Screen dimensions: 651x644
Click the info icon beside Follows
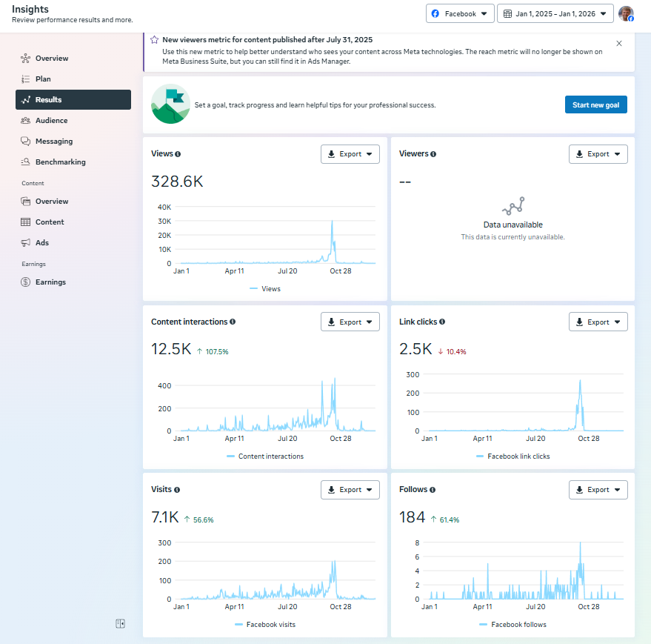433,490
